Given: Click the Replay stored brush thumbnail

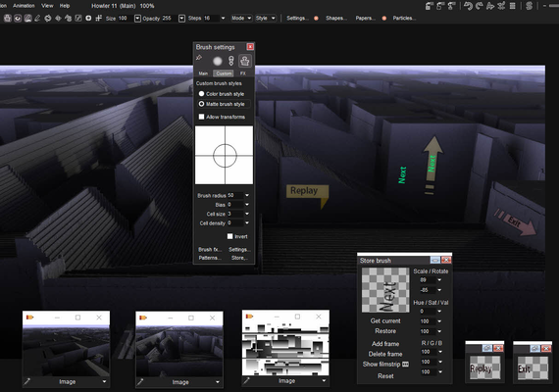Looking at the screenshot, I should 484,367.
